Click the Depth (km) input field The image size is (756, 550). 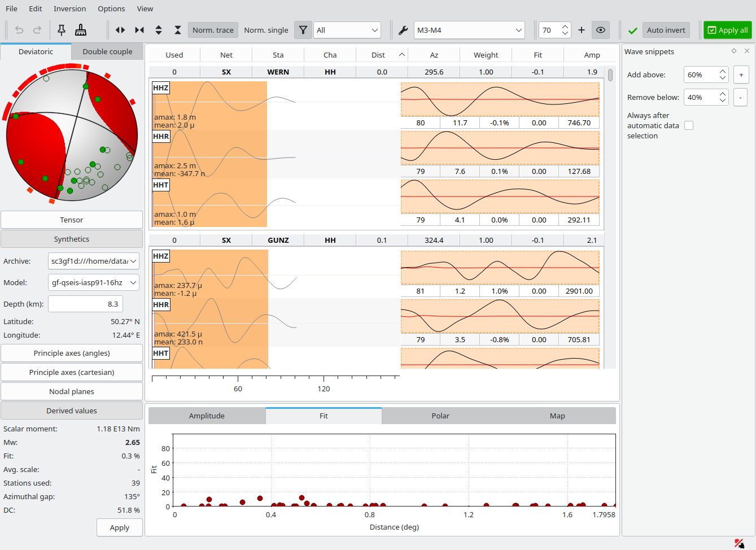pyautogui.click(x=85, y=304)
